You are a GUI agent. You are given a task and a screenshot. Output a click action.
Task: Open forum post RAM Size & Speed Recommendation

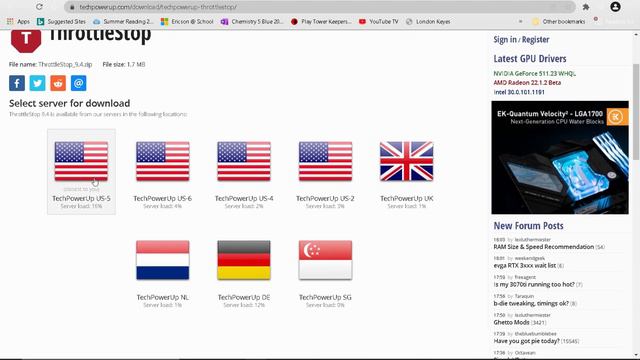(544, 247)
